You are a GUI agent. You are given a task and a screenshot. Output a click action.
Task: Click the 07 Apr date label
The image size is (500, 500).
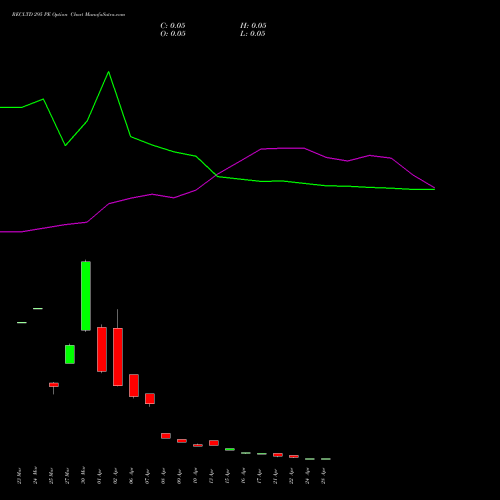tap(147, 476)
